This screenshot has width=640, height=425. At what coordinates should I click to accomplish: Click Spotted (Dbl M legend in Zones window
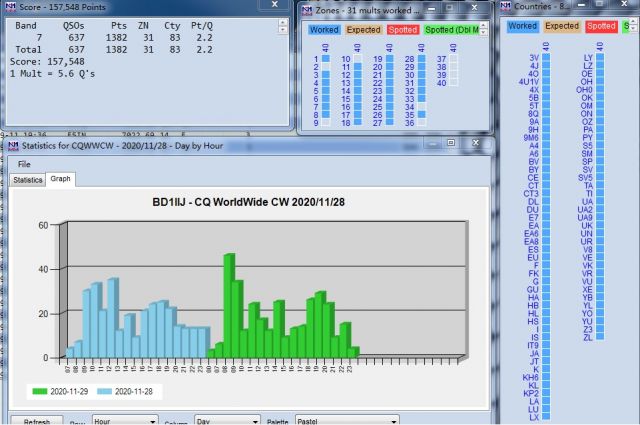point(451,30)
